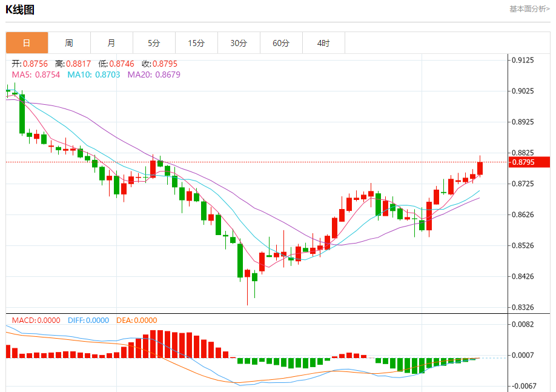Screen dimensions: 556x392
Task: Switch to the 周 weekly tab
Action: point(69,43)
